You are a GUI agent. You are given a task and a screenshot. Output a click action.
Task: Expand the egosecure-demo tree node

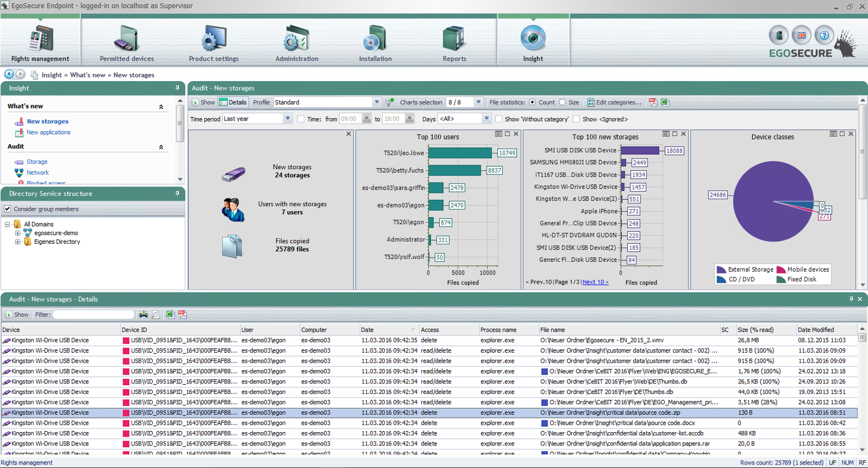click(17, 233)
